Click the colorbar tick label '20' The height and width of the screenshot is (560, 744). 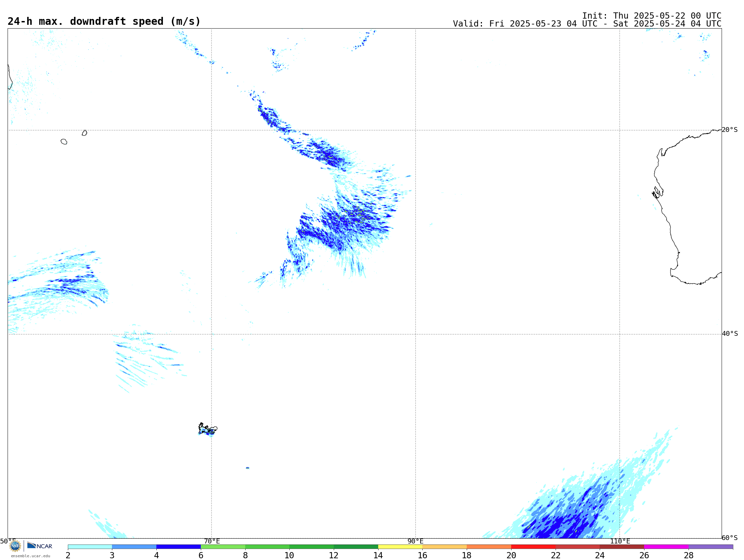coord(511,556)
